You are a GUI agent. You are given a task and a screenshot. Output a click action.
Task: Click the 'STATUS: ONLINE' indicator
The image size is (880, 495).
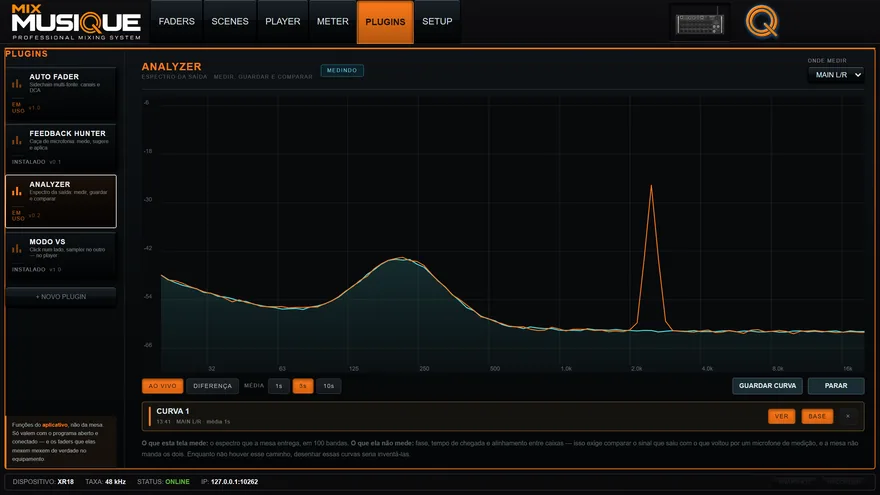tap(163, 482)
